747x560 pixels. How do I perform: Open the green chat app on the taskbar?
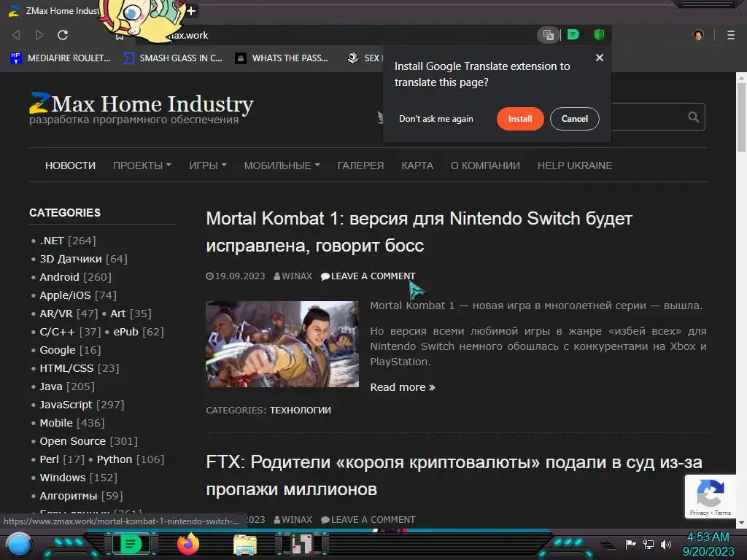pyautogui.click(x=131, y=544)
